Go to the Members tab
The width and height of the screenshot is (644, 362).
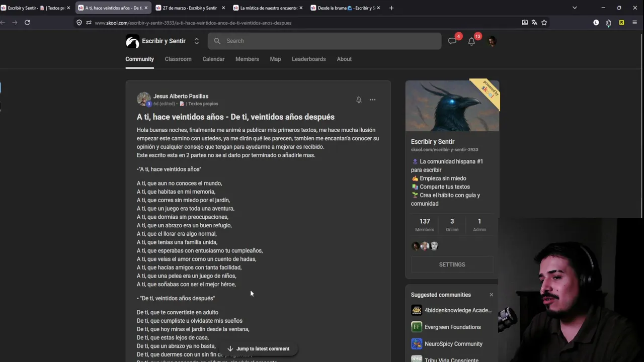tap(247, 59)
